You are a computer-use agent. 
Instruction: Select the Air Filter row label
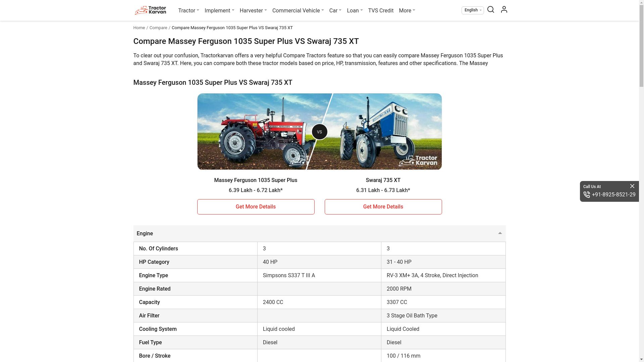(x=149, y=316)
